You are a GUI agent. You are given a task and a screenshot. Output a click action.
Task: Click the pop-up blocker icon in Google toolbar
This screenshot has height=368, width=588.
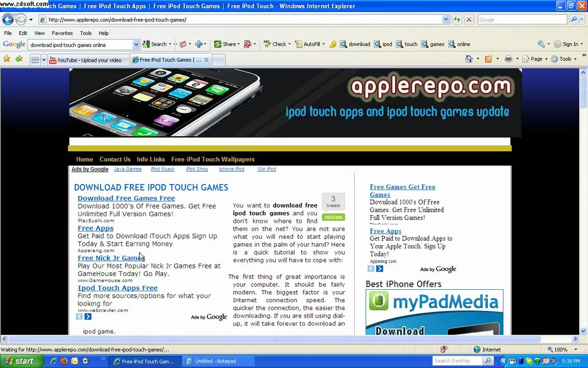coord(247,44)
